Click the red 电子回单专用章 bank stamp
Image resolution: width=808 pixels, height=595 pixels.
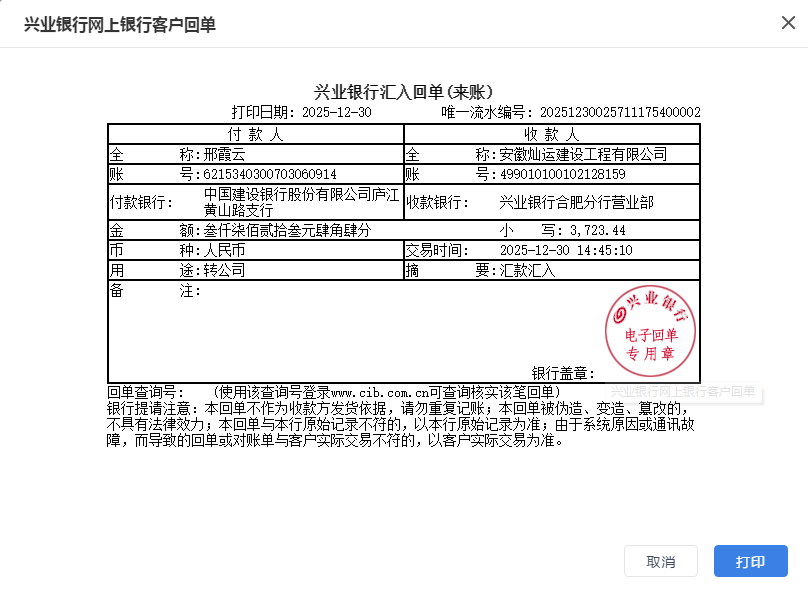(651, 328)
